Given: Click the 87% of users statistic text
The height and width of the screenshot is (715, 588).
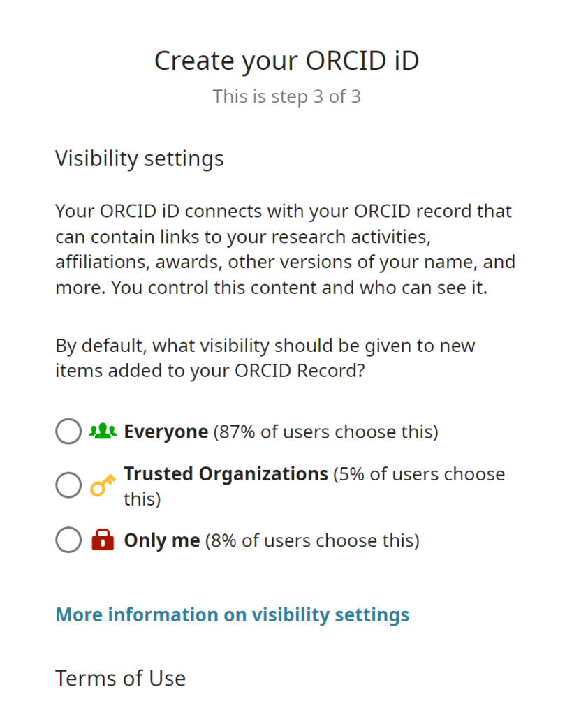Looking at the screenshot, I should click(x=325, y=432).
